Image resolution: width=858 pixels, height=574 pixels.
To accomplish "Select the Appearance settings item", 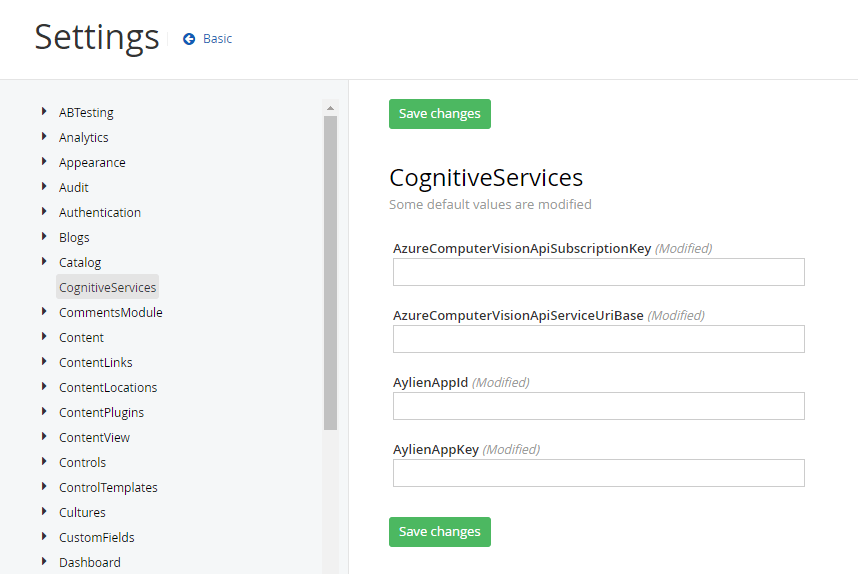I will click(92, 163).
